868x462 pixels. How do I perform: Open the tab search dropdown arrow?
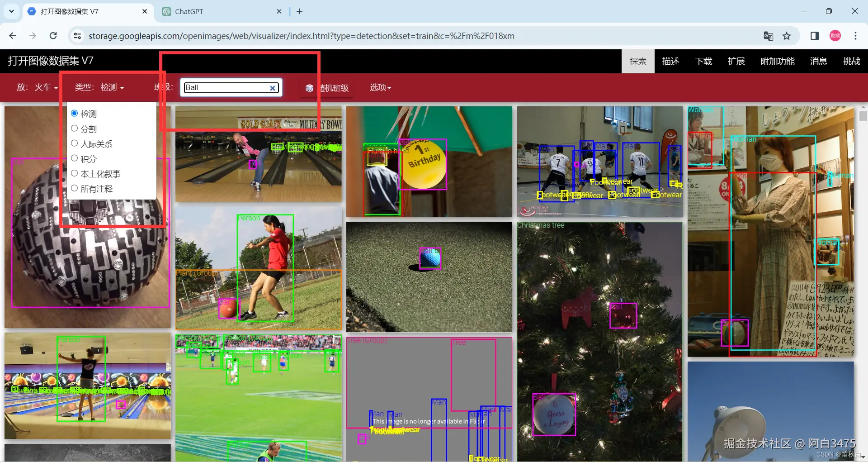(x=11, y=11)
